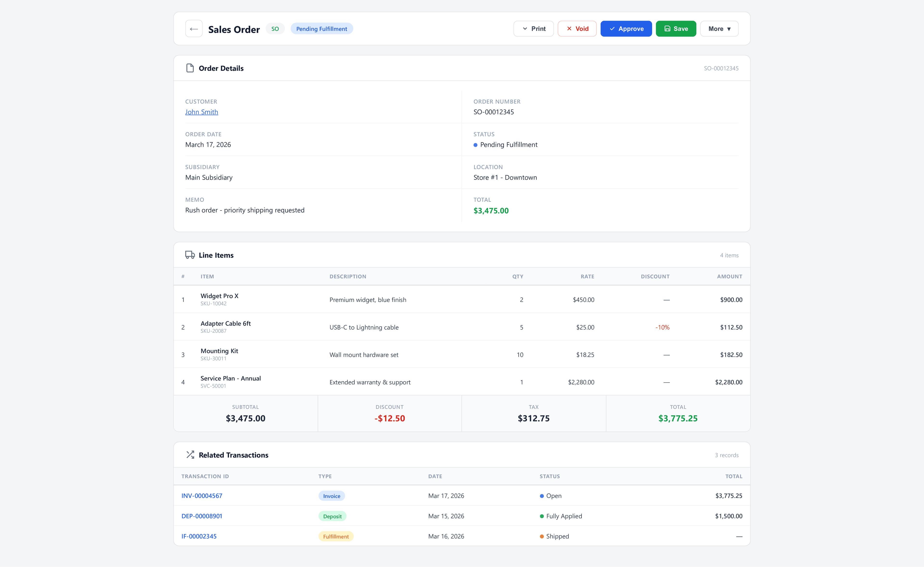
Task: Void the sales order
Action: 577,29
